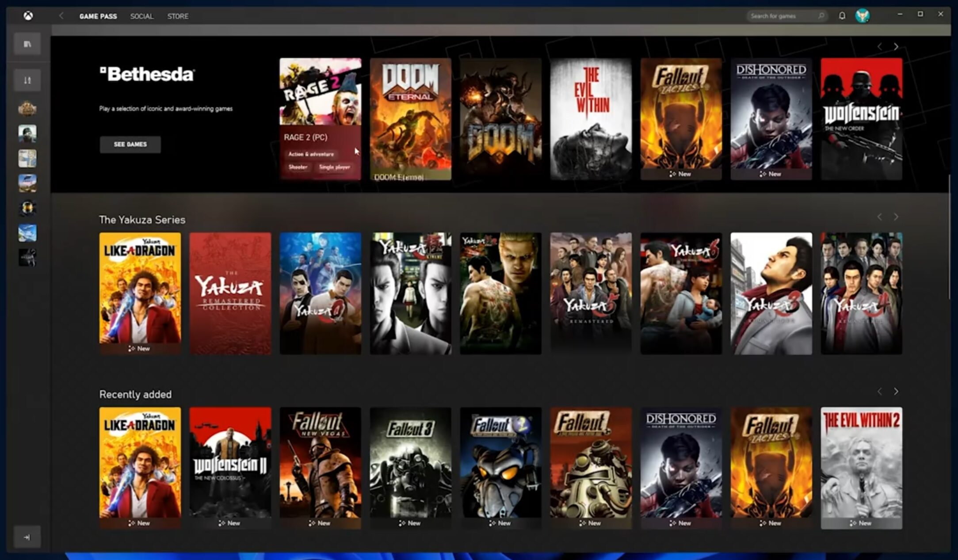Click the vertical scrollbar on the right edge
Image resolution: width=958 pixels, height=560 pixels.
tap(949, 237)
